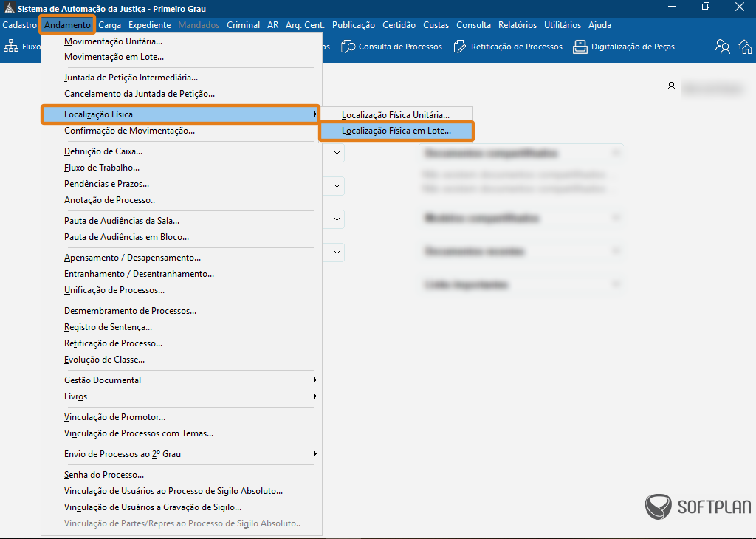Click the Consulta de Processos magnifier icon

[348, 47]
